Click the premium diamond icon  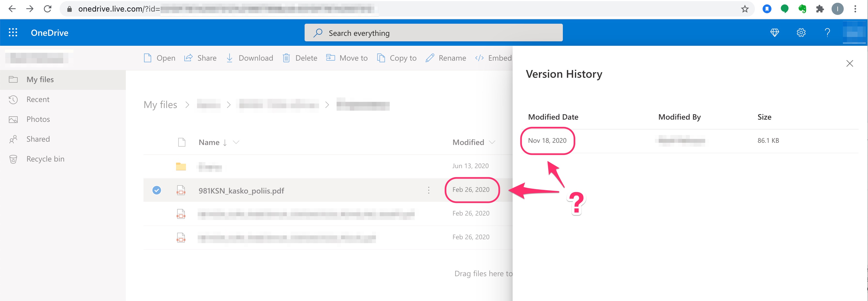pos(774,33)
